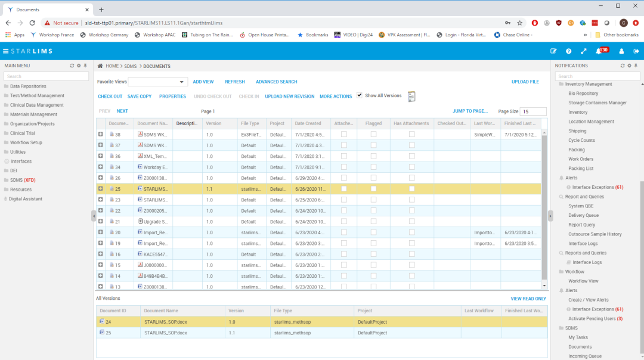Check Flagged box for document 25
Image resolution: width=644 pixels, height=360 pixels.
373,189
